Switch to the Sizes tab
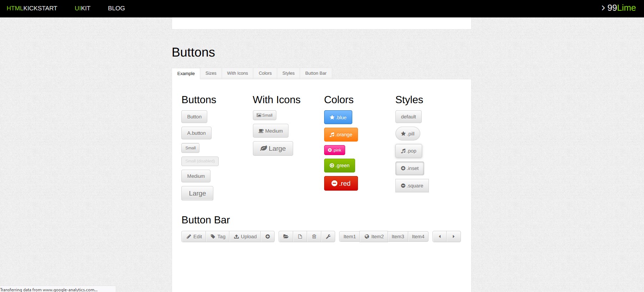The width and height of the screenshot is (644, 292). pos(211,73)
